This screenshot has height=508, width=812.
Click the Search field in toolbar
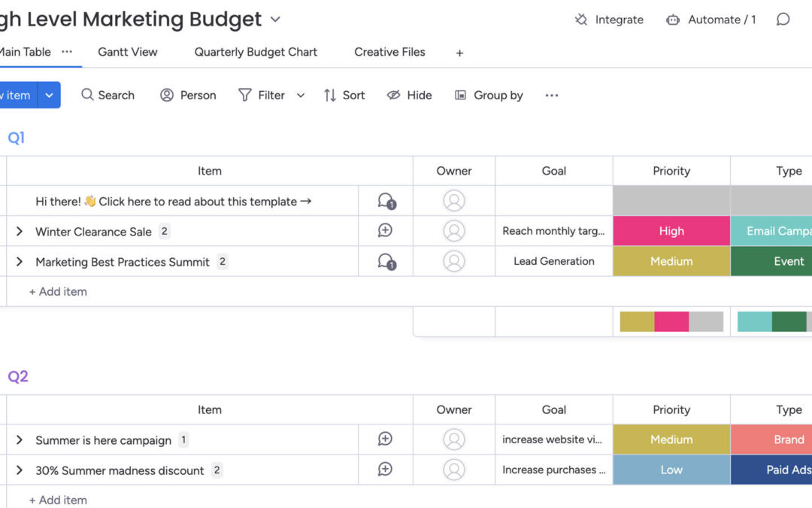[x=108, y=95]
